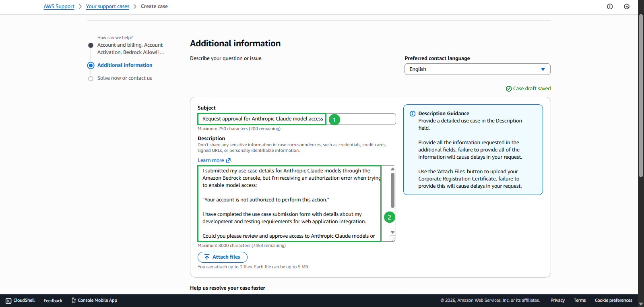Click the description scrollbar up arrow

[392, 169]
